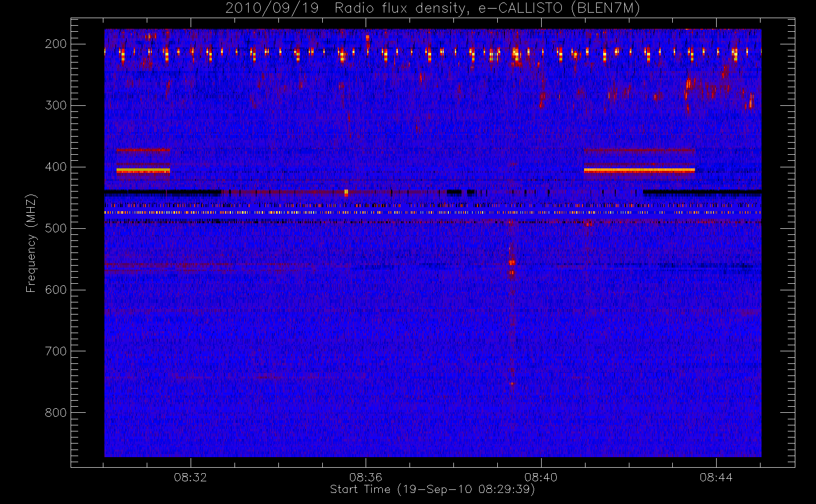Click the date "2010/09/19" in the title
The width and height of the screenshot is (816, 504).
pyautogui.click(x=272, y=9)
